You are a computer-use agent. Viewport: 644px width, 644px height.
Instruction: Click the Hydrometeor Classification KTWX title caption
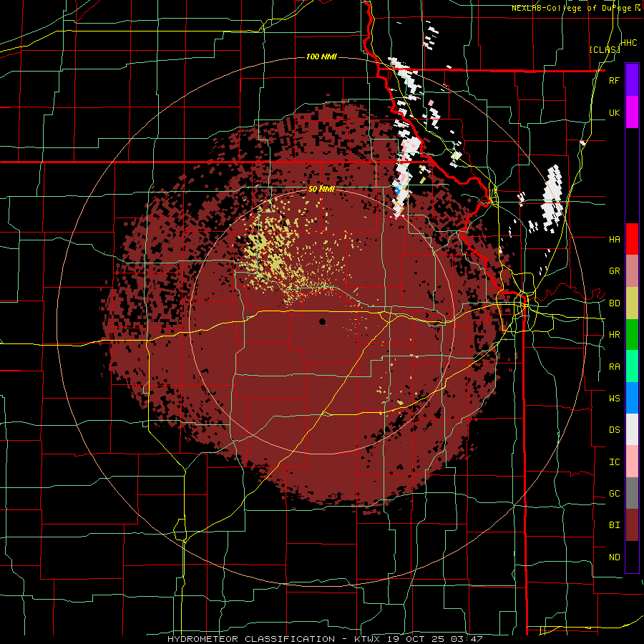click(324, 639)
